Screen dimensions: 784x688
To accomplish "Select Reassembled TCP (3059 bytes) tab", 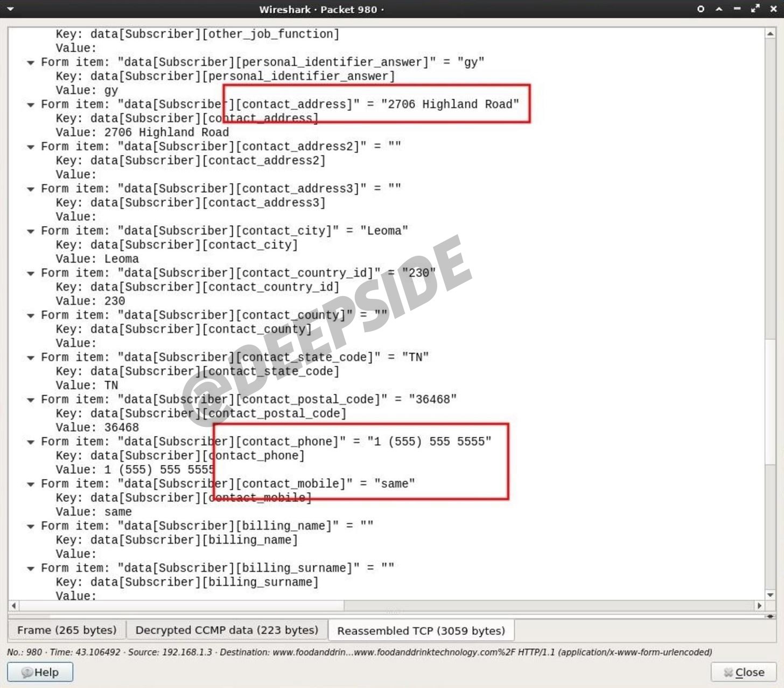I will coord(421,630).
